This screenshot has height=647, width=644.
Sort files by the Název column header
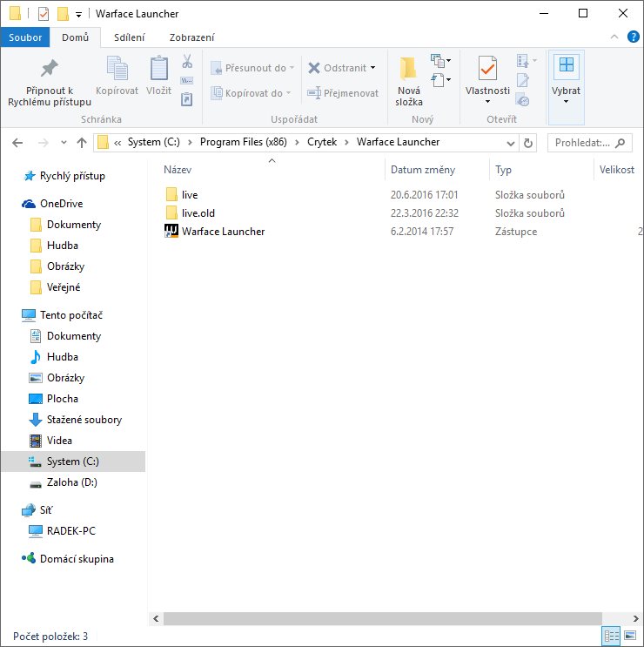(x=178, y=170)
